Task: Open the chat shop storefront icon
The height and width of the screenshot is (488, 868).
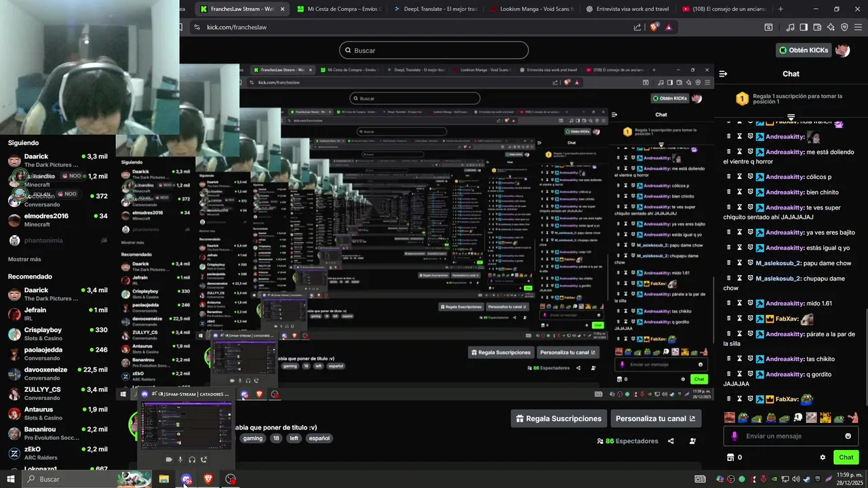Action: [x=730, y=457]
